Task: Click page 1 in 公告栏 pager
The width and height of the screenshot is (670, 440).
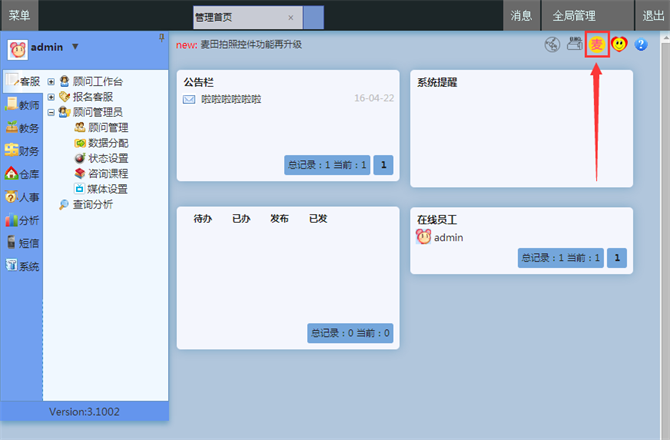Action: (x=383, y=165)
